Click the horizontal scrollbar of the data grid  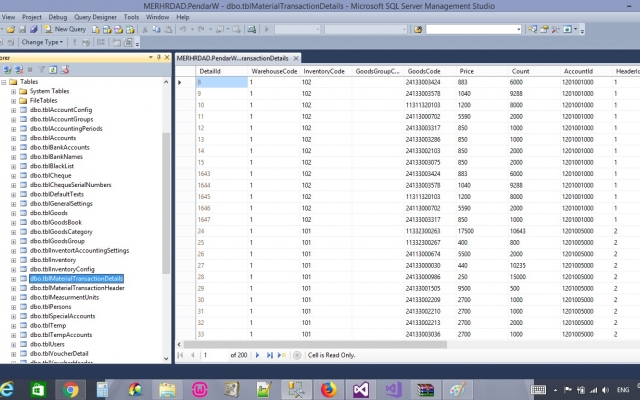pyautogui.click(x=315, y=344)
